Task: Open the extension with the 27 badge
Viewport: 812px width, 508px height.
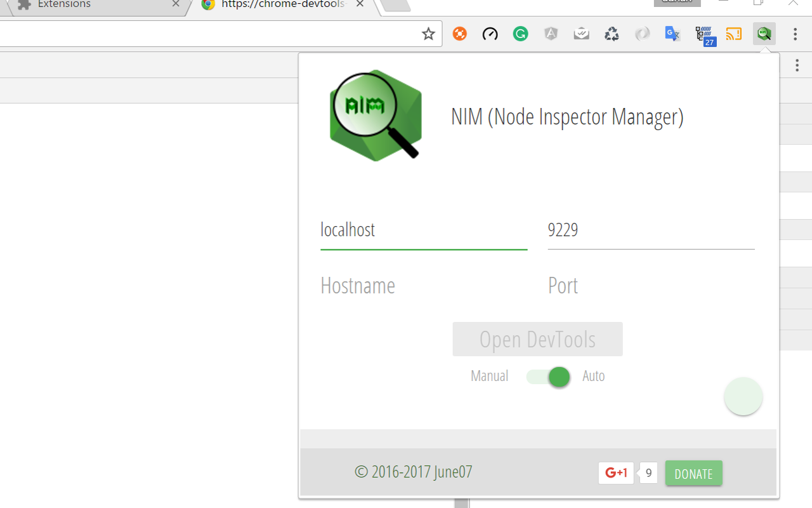Action: [x=705, y=36]
